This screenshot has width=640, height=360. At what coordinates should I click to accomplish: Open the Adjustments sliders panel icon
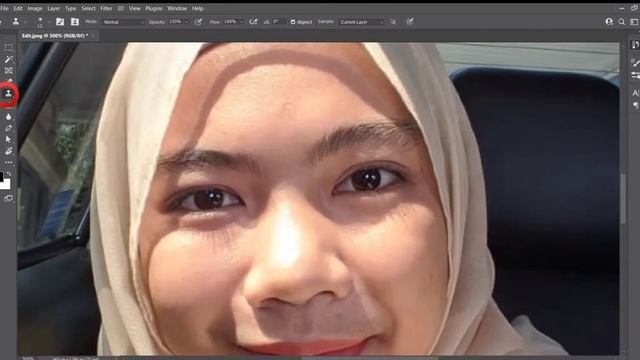636,75
